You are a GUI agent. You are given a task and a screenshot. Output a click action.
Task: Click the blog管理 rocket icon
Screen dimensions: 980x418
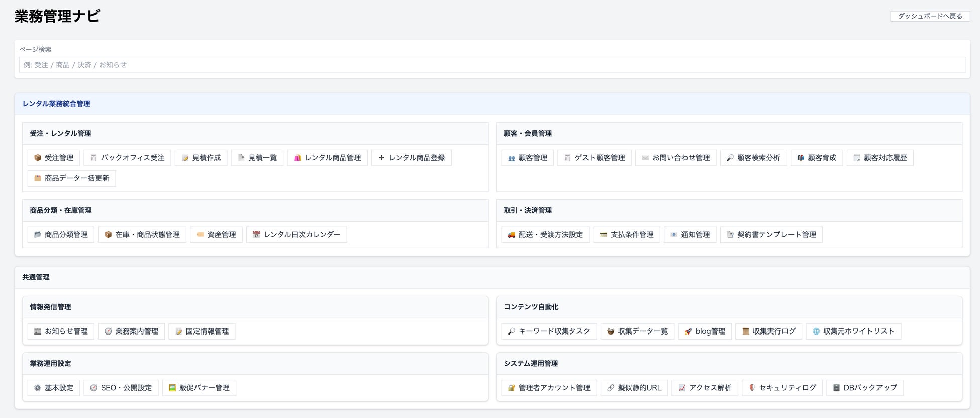[689, 331]
